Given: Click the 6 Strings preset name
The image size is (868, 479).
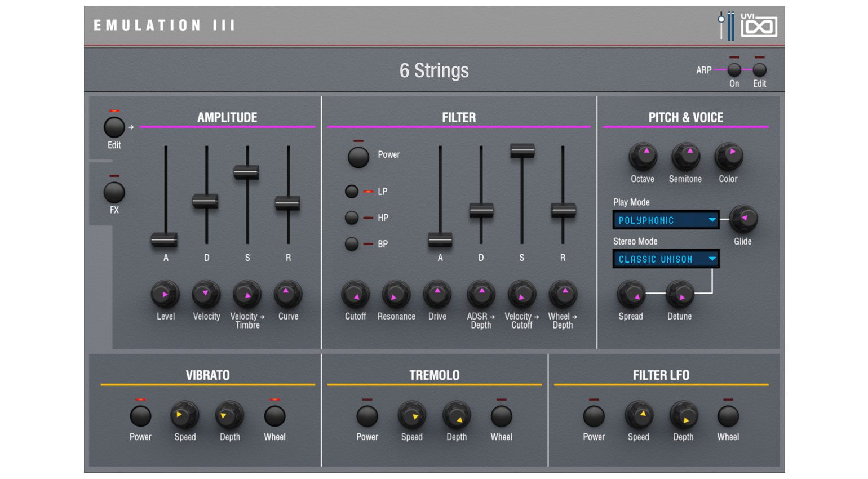Looking at the screenshot, I should click(434, 70).
